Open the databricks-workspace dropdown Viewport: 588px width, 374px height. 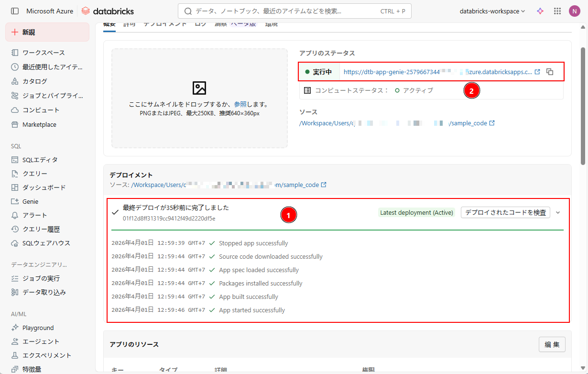click(x=492, y=11)
